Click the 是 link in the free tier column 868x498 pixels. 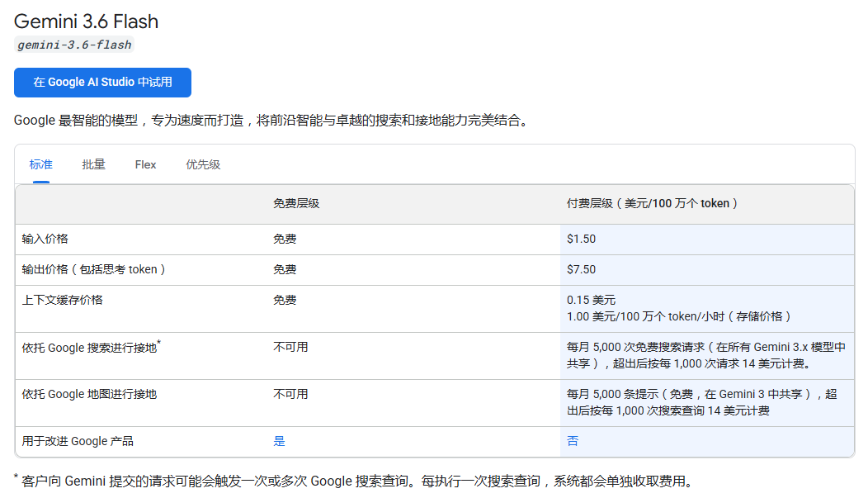pos(279,441)
